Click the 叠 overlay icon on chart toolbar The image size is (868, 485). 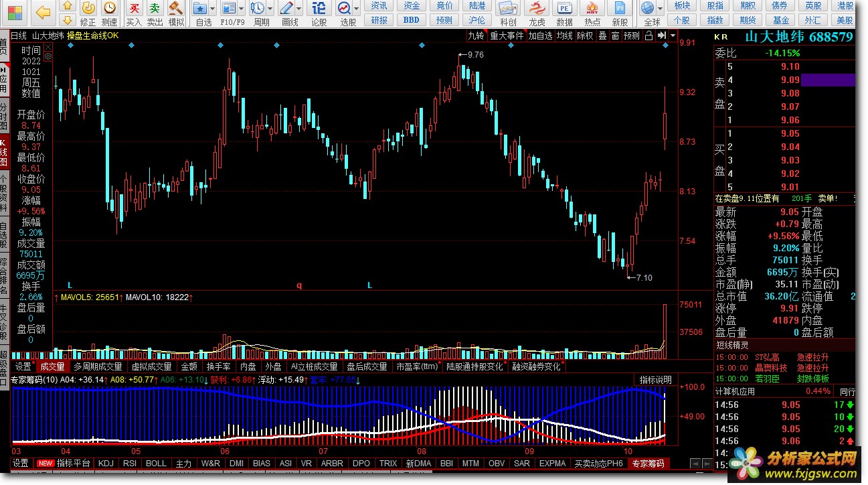pyautogui.click(x=602, y=36)
